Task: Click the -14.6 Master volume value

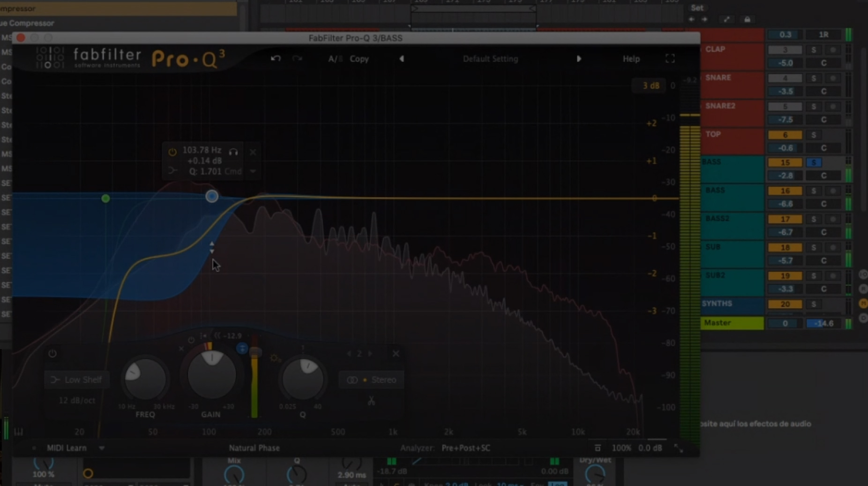Action: pos(823,323)
